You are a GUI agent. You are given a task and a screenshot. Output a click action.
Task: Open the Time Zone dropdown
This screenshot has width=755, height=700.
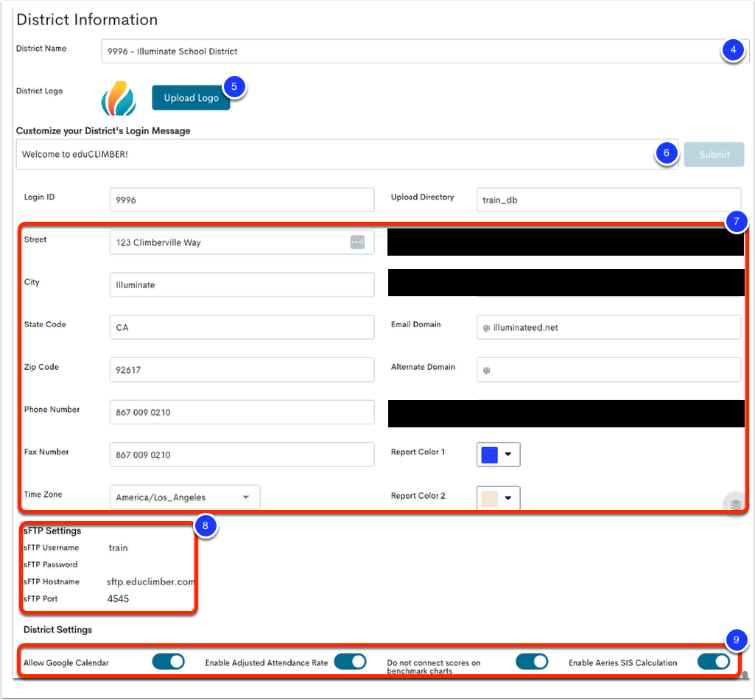click(x=185, y=497)
